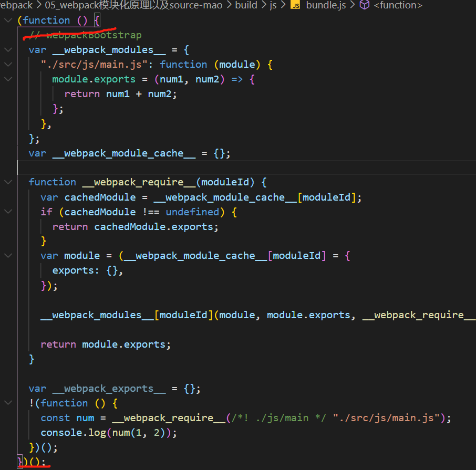Open the bundle.js breadcrumb
The width and height of the screenshot is (476, 470).
[326, 5]
